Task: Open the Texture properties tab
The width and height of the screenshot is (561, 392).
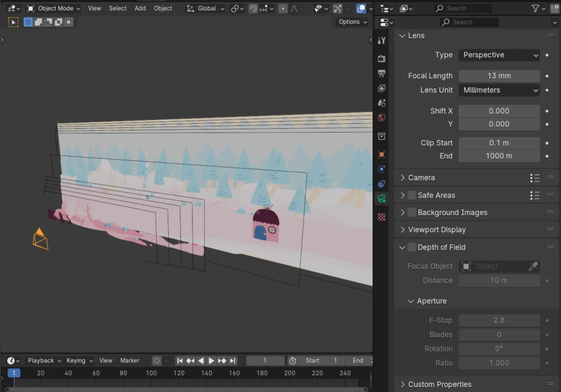Action: click(x=382, y=217)
